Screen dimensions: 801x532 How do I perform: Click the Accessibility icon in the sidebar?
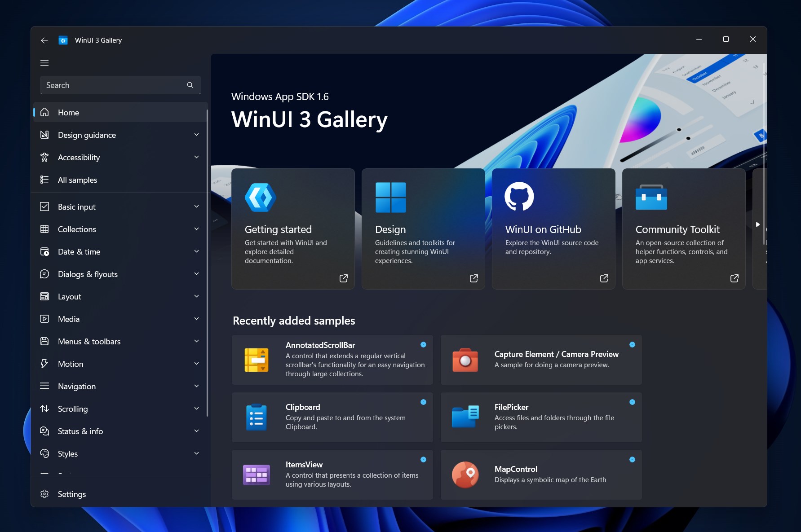(44, 157)
